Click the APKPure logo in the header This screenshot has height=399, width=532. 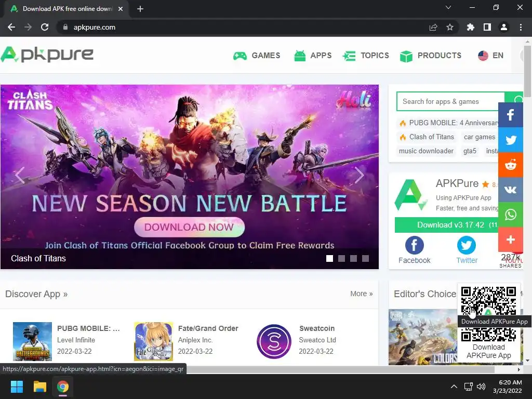pyautogui.click(x=47, y=55)
